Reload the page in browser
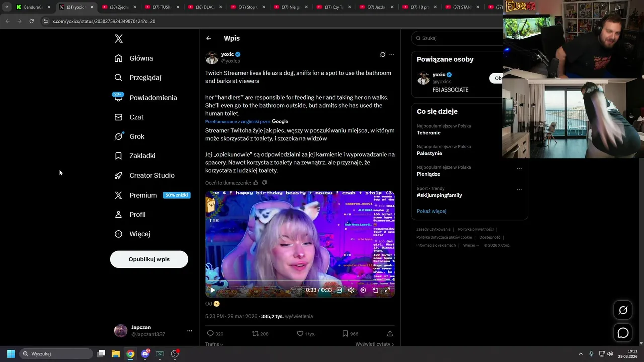Screen dimensions: 644x362 [x=31, y=21]
